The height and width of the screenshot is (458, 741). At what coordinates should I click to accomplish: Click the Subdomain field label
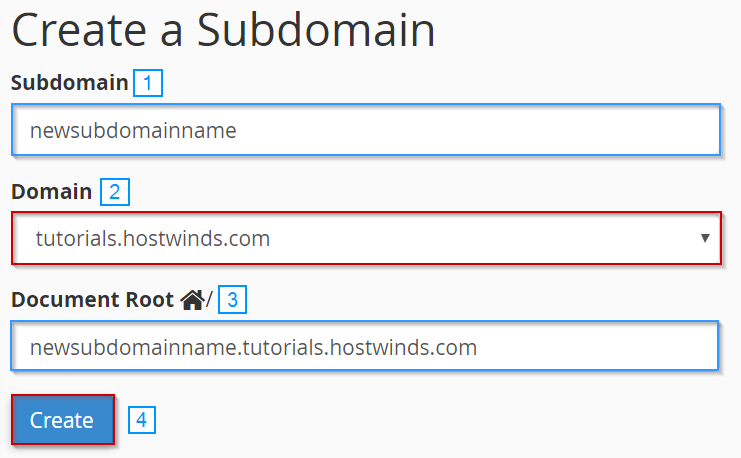click(x=69, y=83)
